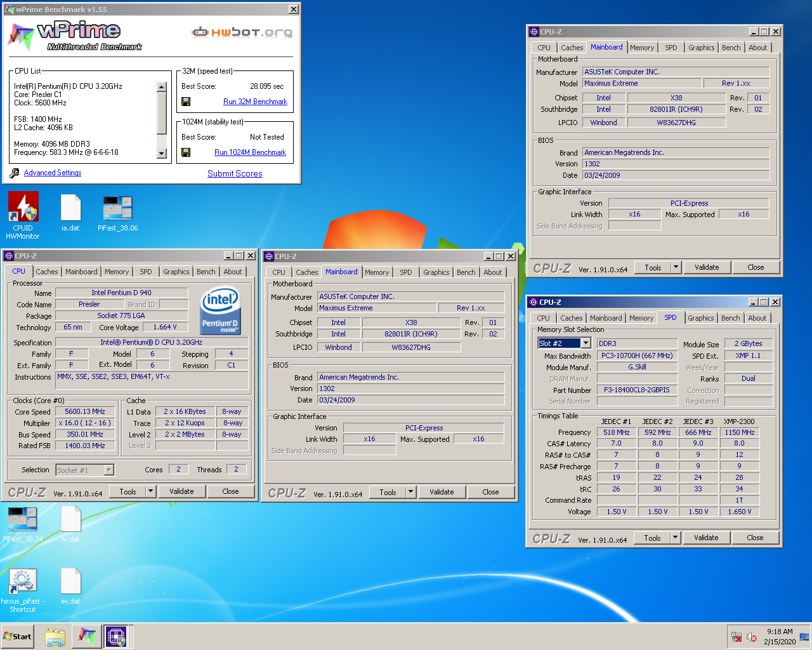
Task: Click Part Number F3-18400CL8-2GBPIS field
Action: [636, 390]
